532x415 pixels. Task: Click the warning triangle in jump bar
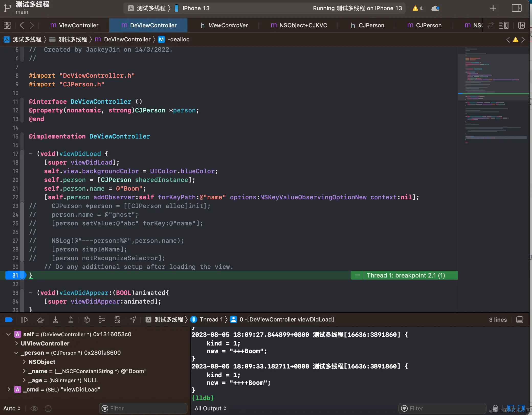(516, 40)
